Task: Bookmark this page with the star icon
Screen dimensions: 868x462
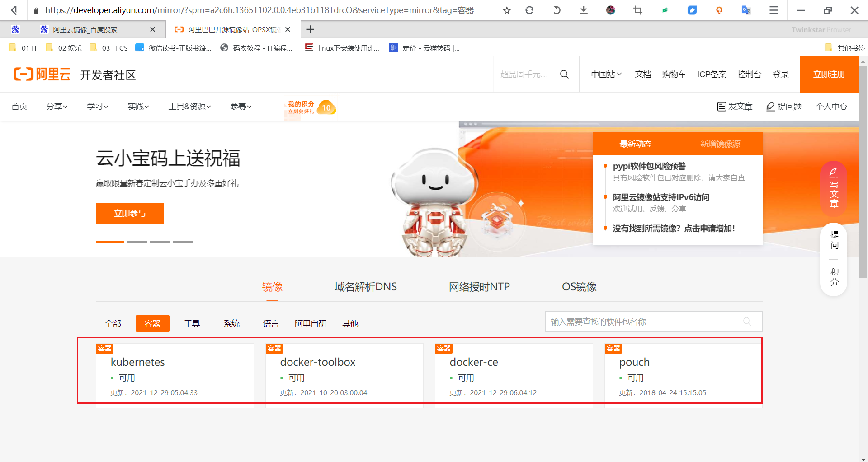Action: coord(507,10)
